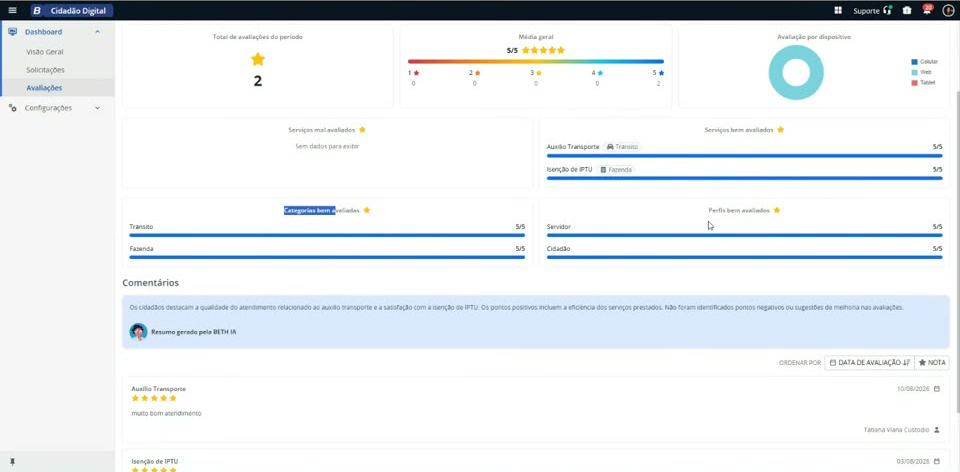Sort comments by NOTA

click(932, 362)
